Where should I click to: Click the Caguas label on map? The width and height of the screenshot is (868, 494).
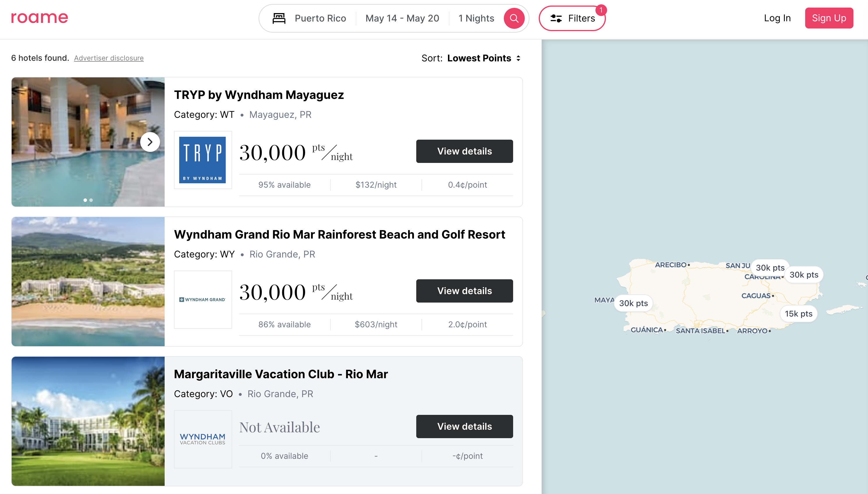coord(756,296)
